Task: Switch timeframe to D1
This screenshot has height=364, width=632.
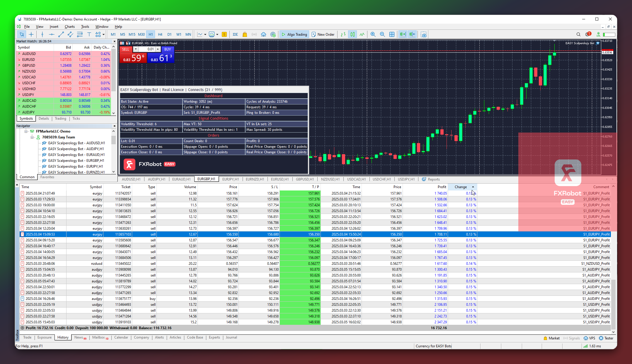Action: (x=169, y=35)
